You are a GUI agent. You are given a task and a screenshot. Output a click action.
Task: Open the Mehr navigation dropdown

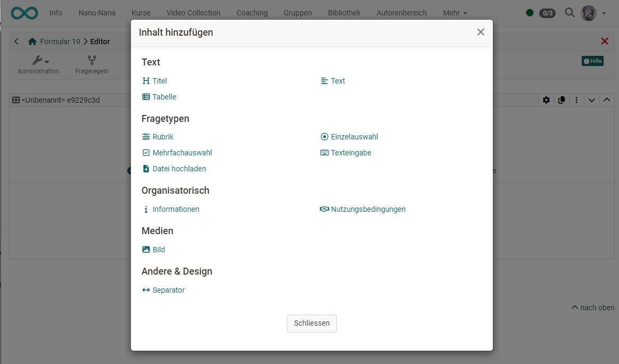[455, 13]
